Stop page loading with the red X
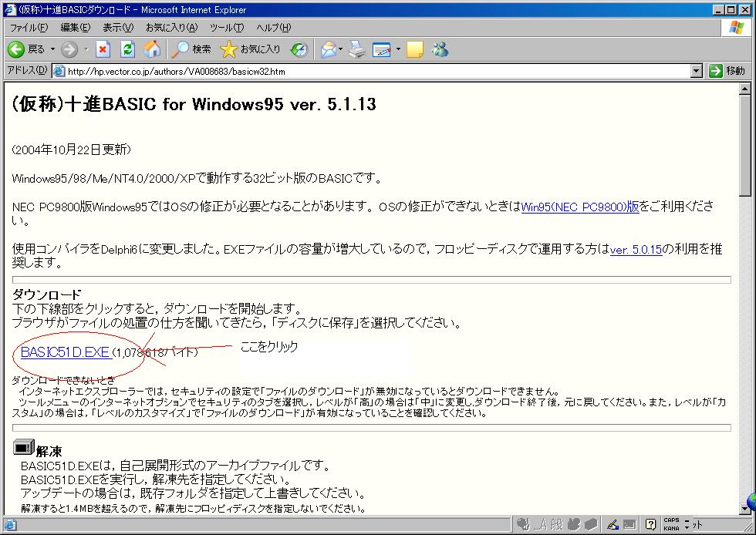The image size is (756, 535). tap(103, 49)
